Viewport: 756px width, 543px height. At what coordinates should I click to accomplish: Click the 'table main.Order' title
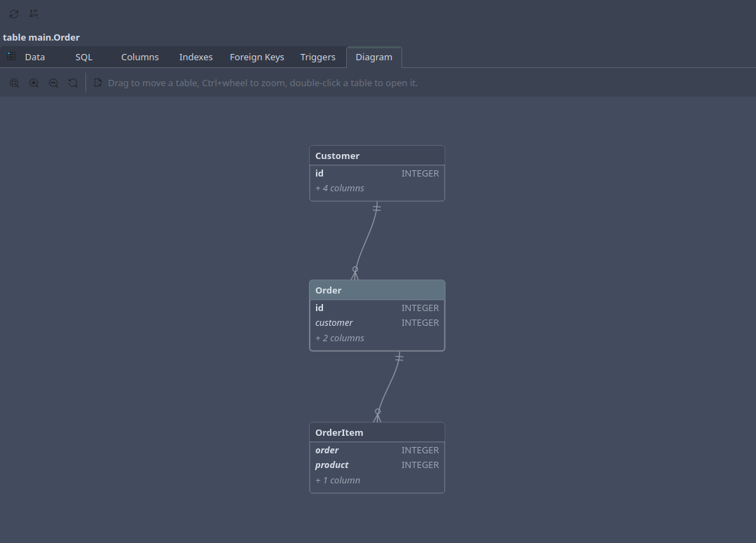point(41,37)
